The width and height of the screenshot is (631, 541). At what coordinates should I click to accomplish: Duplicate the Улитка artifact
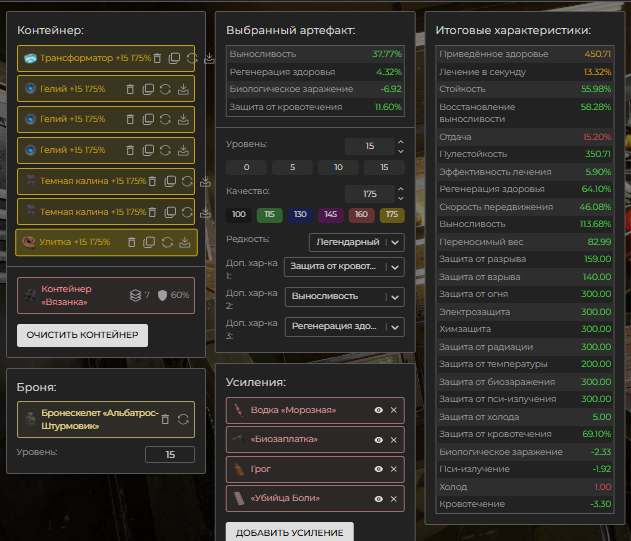click(x=149, y=242)
